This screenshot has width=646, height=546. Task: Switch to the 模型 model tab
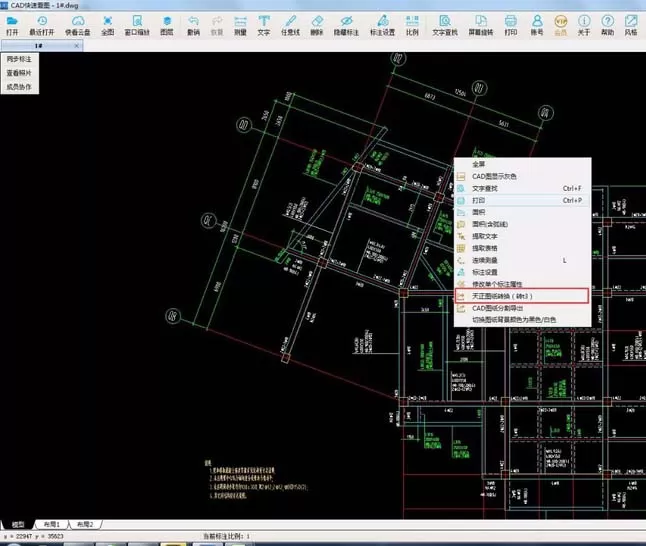18,525
